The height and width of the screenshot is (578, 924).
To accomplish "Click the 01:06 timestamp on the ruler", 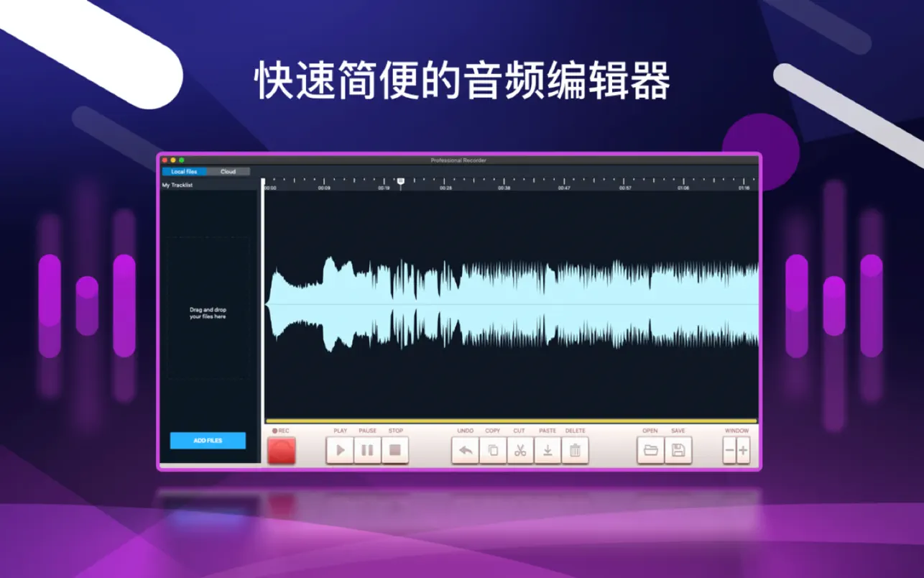I will click(x=683, y=188).
